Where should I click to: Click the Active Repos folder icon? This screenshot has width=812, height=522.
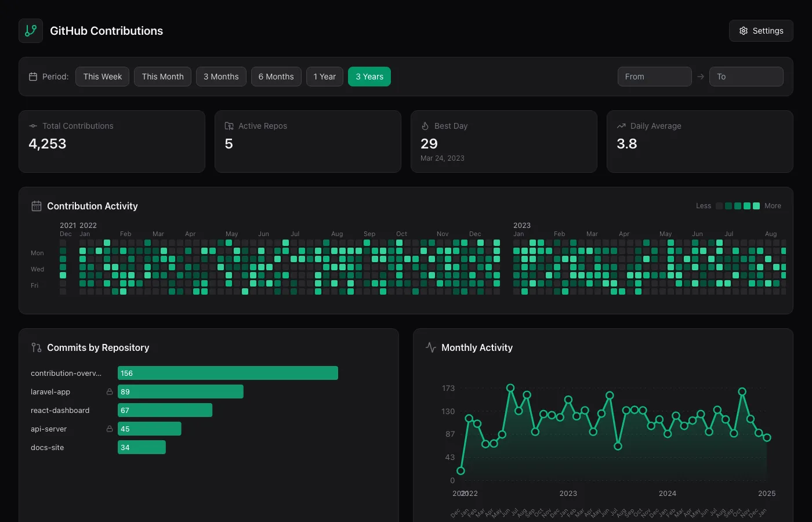(x=229, y=126)
